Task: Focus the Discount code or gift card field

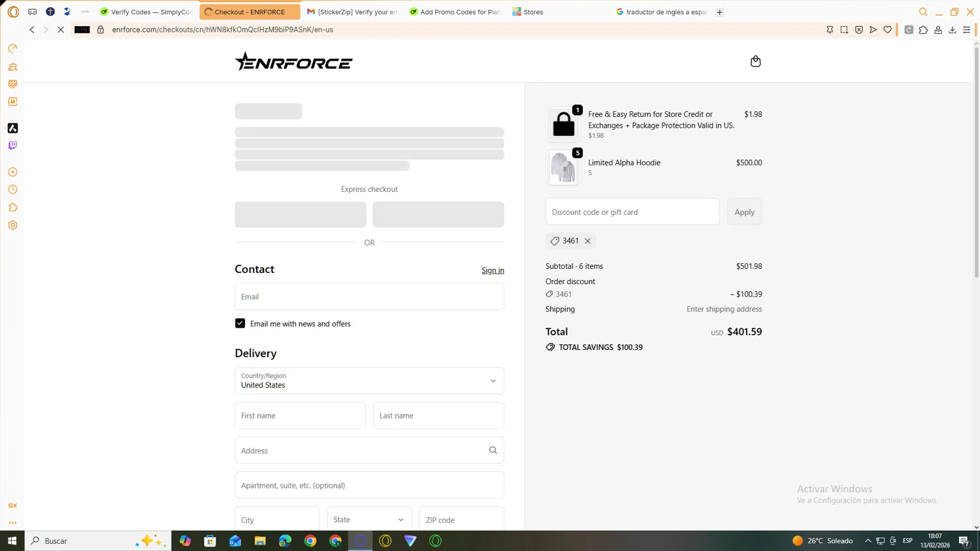Action: pos(632,212)
